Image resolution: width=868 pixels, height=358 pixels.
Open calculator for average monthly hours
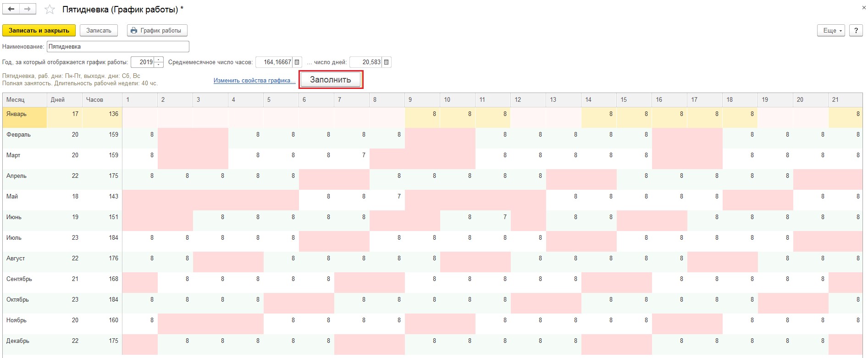click(x=297, y=62)
